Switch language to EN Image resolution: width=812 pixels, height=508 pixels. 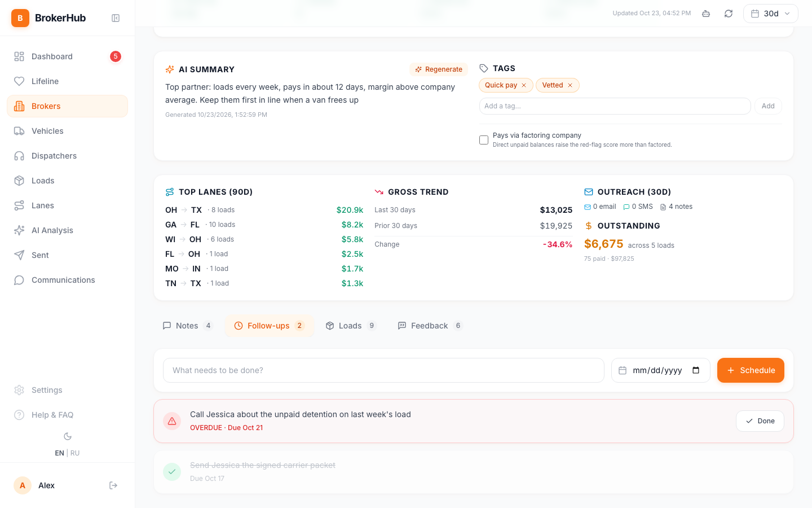59,453
